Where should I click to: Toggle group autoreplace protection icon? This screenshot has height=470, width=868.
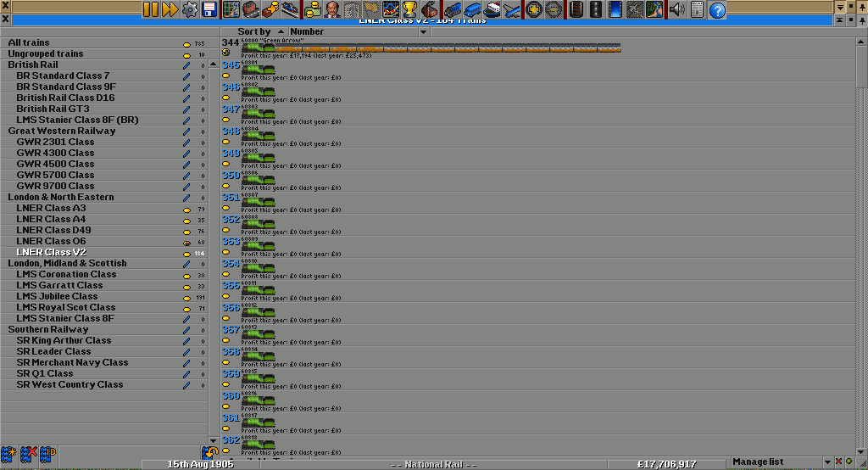coord(209,453)
